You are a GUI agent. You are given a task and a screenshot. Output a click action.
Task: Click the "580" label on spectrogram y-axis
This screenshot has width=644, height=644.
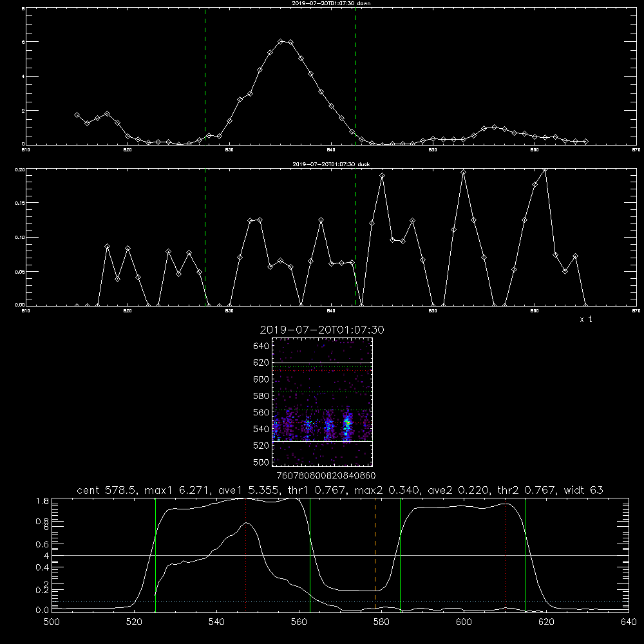261,396
